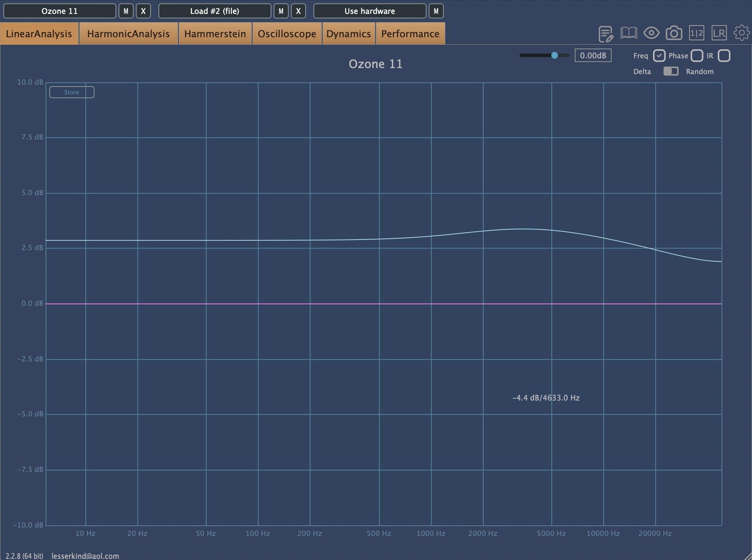Viewport: 752px width, 560px height.
Task: Toggle the eye visibility icon
Action: click(651, 33)
